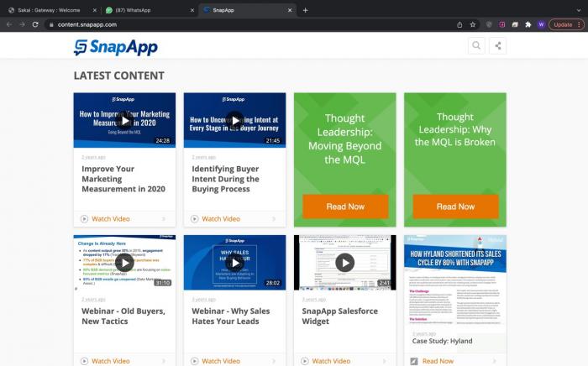Expand the tab search chevron

[x=579, y=10]
